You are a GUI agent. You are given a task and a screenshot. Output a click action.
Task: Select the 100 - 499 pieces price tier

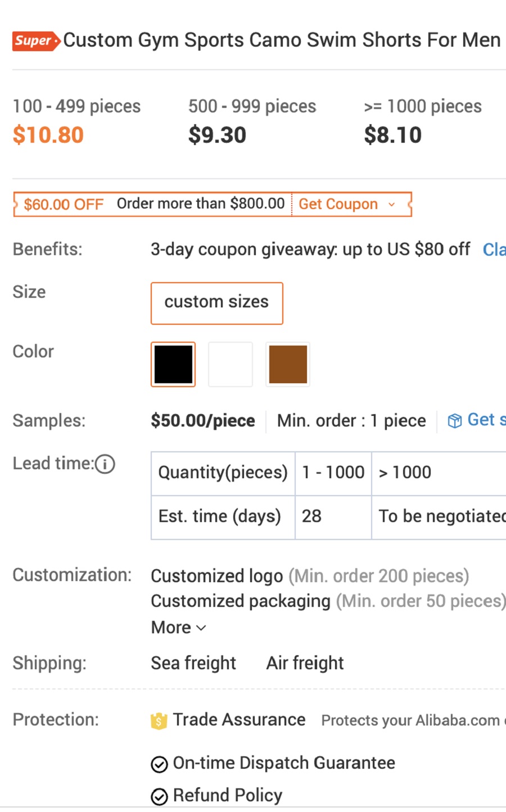pos(76,121)
